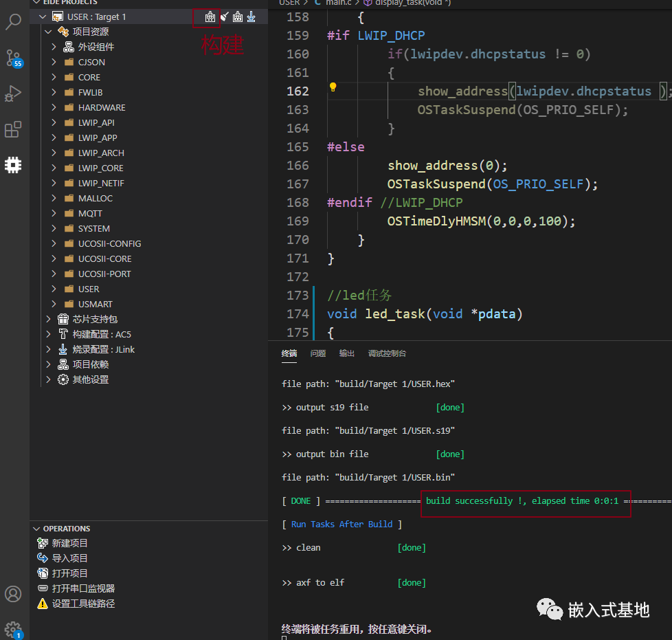
Task: Switch to the 调试控制台 tab
Action: coord(387,353)
